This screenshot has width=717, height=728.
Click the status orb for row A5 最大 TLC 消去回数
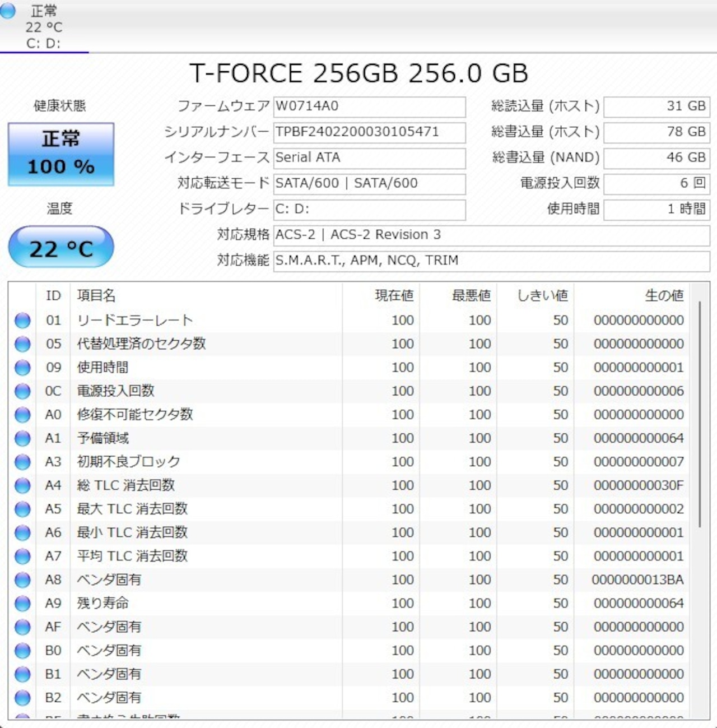point(22,509)
